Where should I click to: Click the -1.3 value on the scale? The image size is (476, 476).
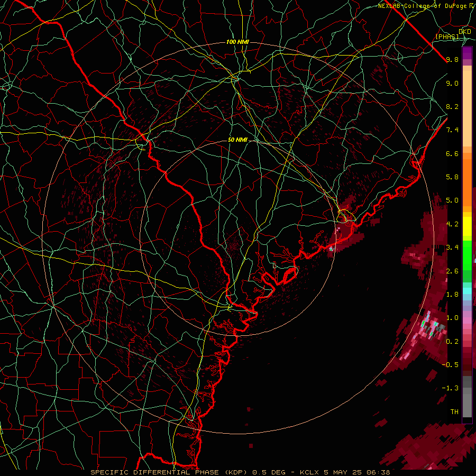coord(450,389)
